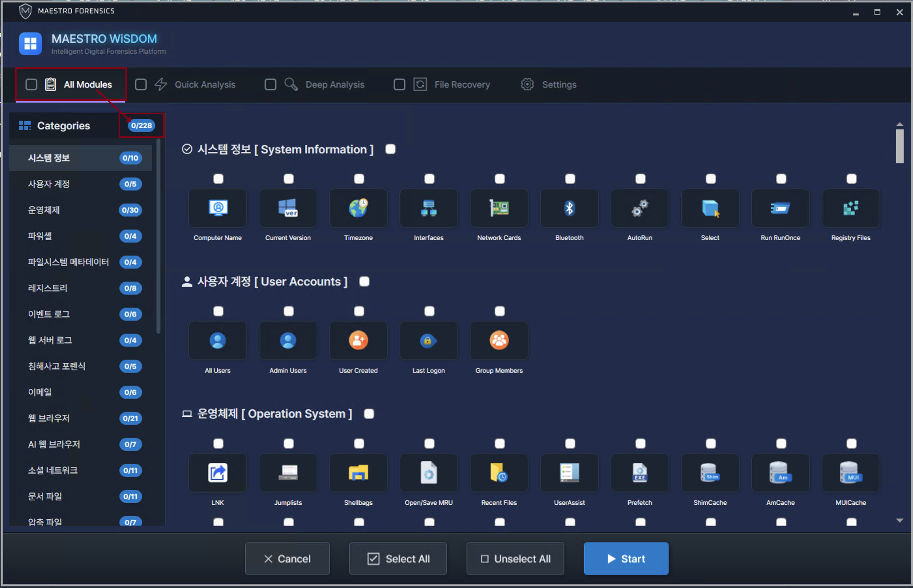Select the Timezone globe icon
The height and width of the screenshot is (588, 913).
tap(358, 208)
